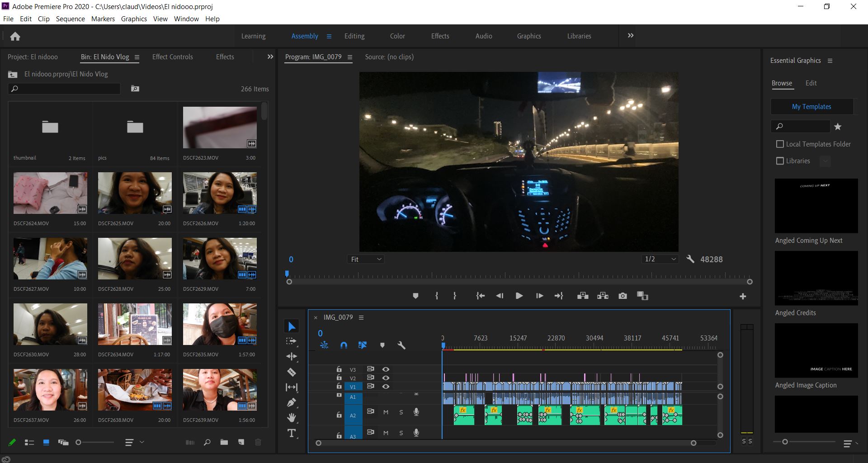The height and width of the screenshot is (463, 868).
Task: Add a marker in the timeline
Action: point(382,345)
